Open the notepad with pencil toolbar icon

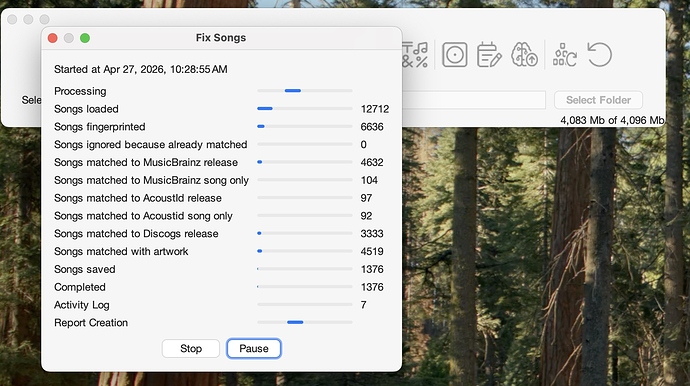point(489,55)
